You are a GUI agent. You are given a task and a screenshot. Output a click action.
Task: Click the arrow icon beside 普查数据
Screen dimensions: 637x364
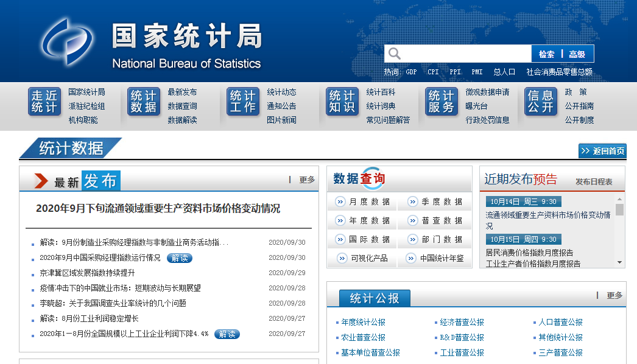(x=413, y=220)
